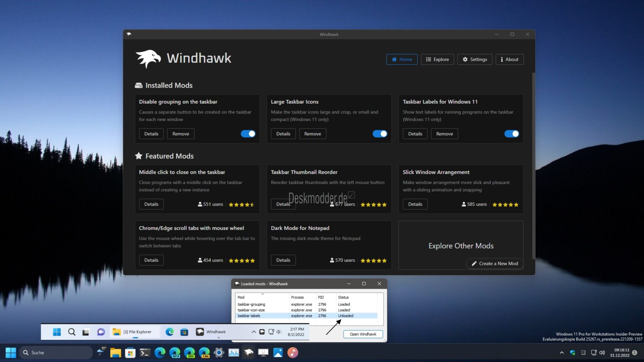Toggle off the Large Taskbar Icons mod
Screen dimensions: 644x362
click(380, 134)
